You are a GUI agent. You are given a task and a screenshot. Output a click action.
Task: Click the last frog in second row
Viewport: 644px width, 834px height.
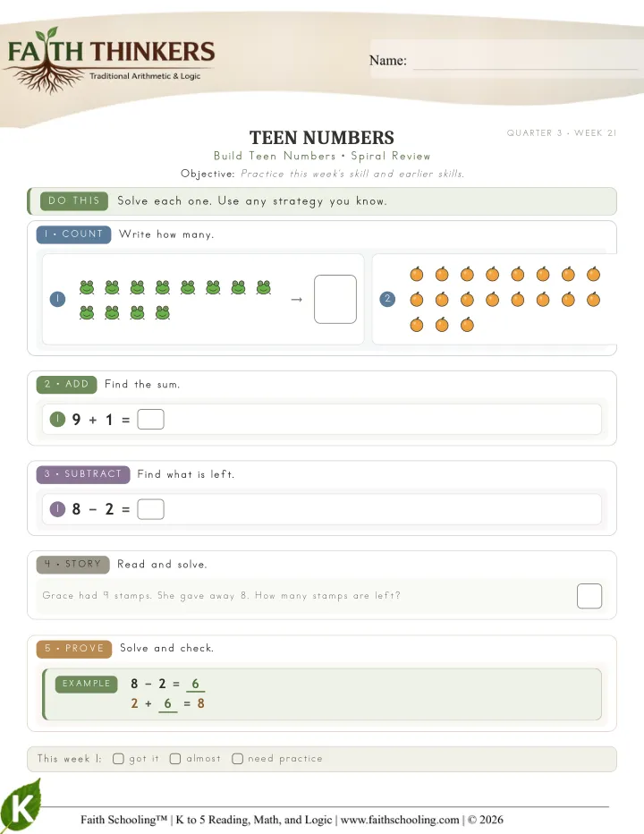pos(163,313)
